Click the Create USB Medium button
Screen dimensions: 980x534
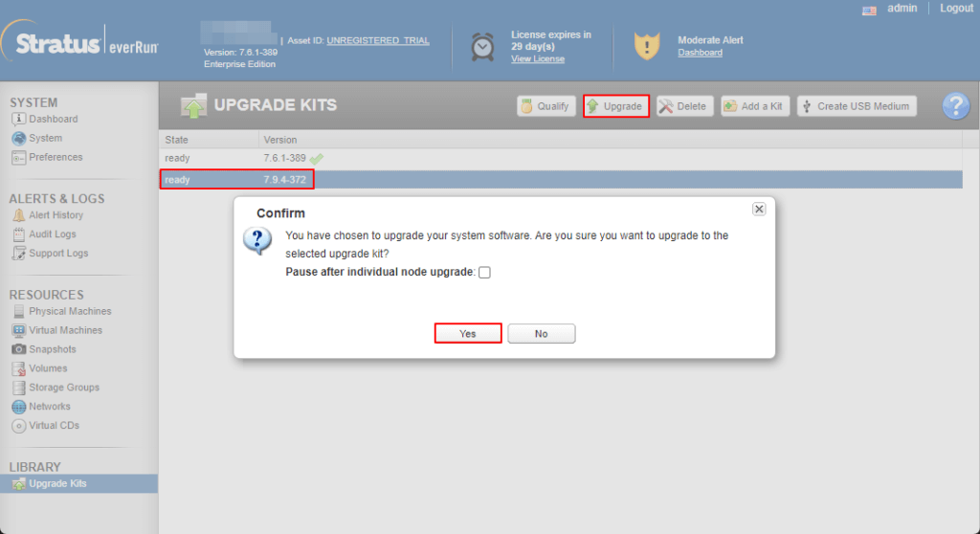(x=857, y=106)
